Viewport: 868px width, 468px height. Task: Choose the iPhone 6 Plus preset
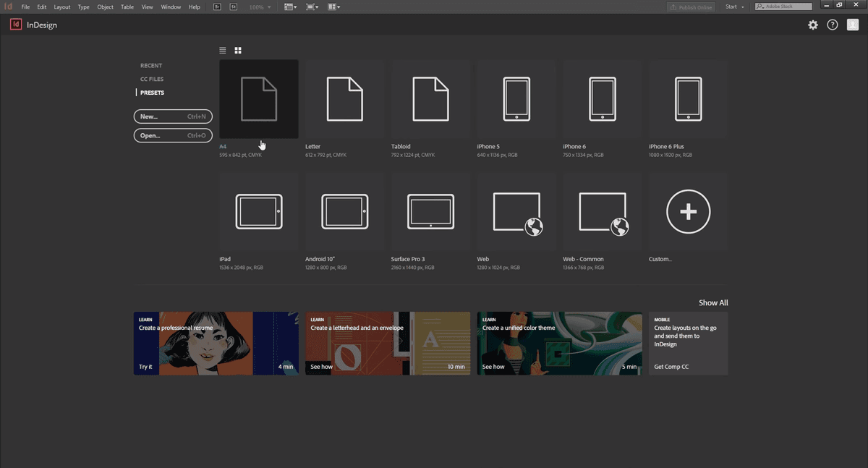tap(688, 99)
